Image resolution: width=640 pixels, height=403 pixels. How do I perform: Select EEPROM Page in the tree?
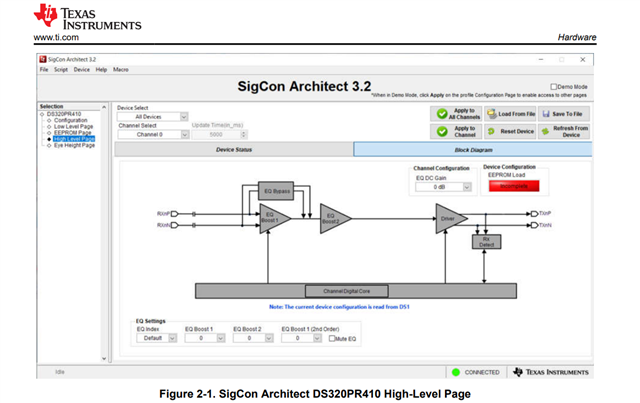(x=73, y=133)
